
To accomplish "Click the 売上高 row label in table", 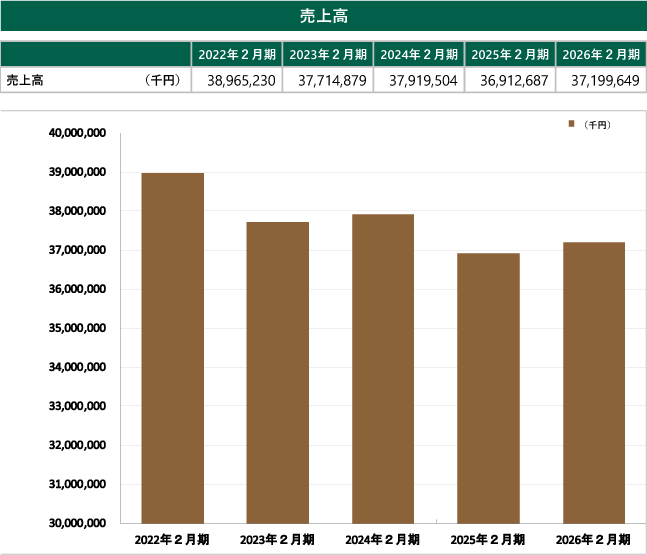I will (x=25, y=80).
